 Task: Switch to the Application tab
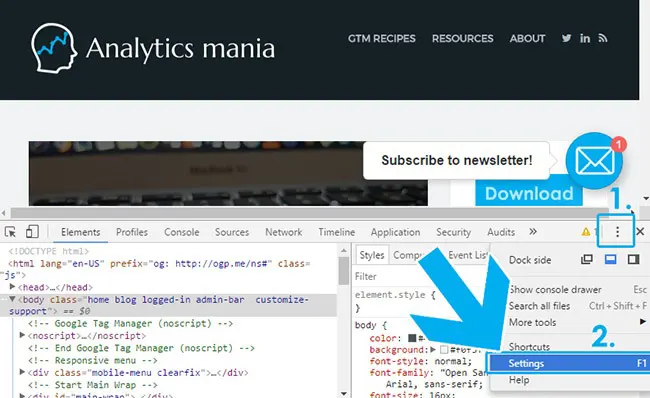tap(395, 232)
